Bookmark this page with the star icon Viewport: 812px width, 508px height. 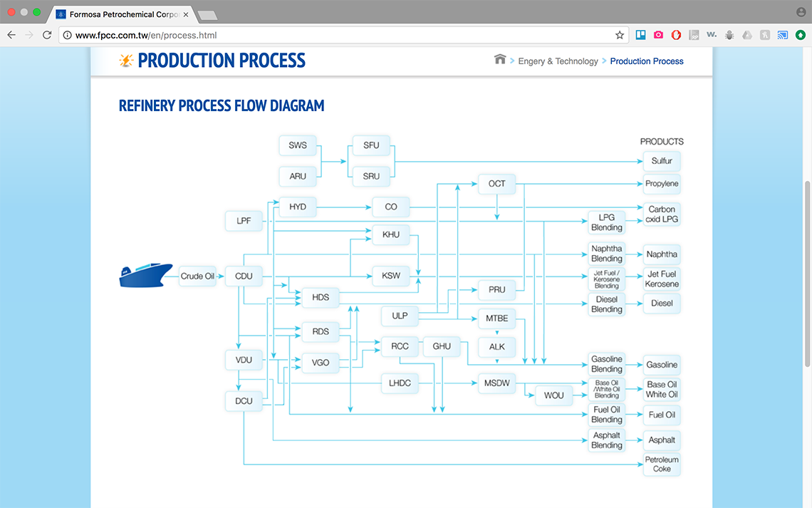[x=620, y=35]
